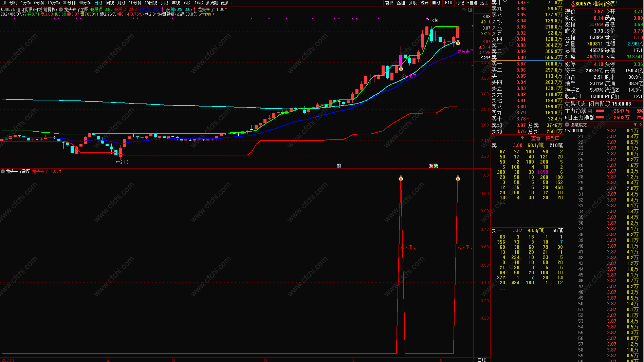Click the 返回 back button
The height and width of the screenshot is (362, 644).
point(484,3)
